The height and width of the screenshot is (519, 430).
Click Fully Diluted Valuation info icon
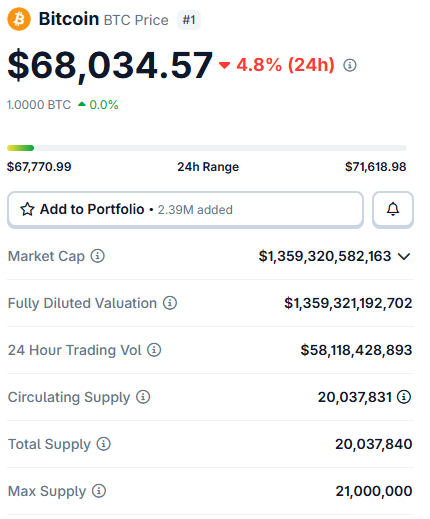click(170, 303)
